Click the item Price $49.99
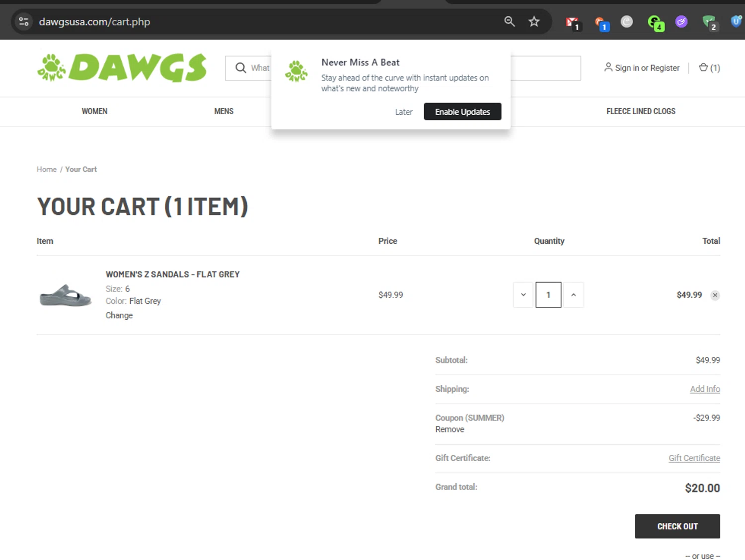Image resolution: width=745 pixels, height=560 pixels. point(391,295)
